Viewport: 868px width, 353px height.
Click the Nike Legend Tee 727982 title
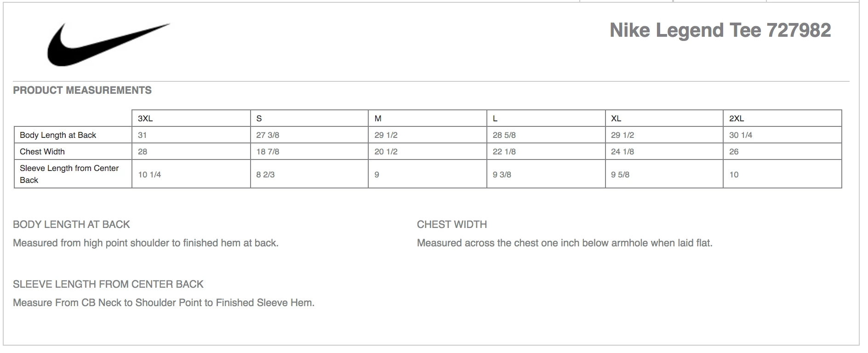pos(720,31)
